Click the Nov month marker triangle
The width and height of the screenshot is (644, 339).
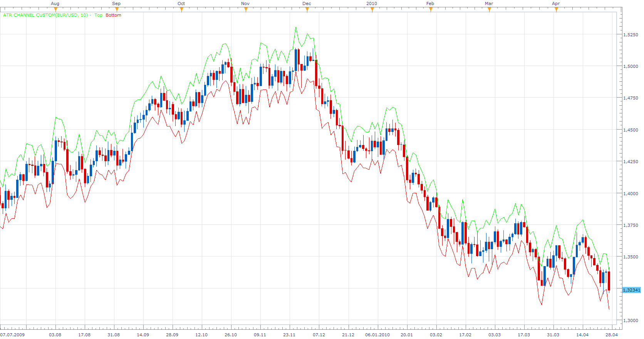(x=246, y=9)
